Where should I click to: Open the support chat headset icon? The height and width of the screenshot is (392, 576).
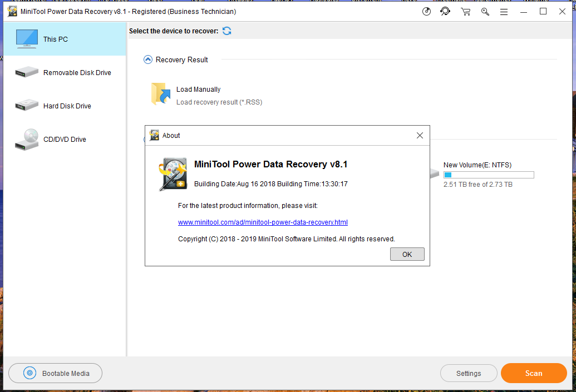pyautogui.click(x=445, y=12)
